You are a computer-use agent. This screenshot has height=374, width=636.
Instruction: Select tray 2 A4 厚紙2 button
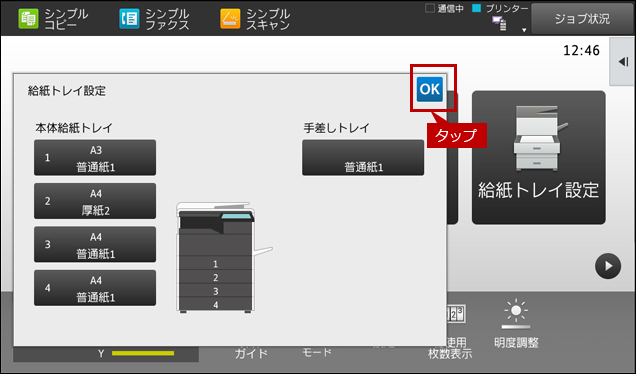pyautogui.click(x=95, y=201)
